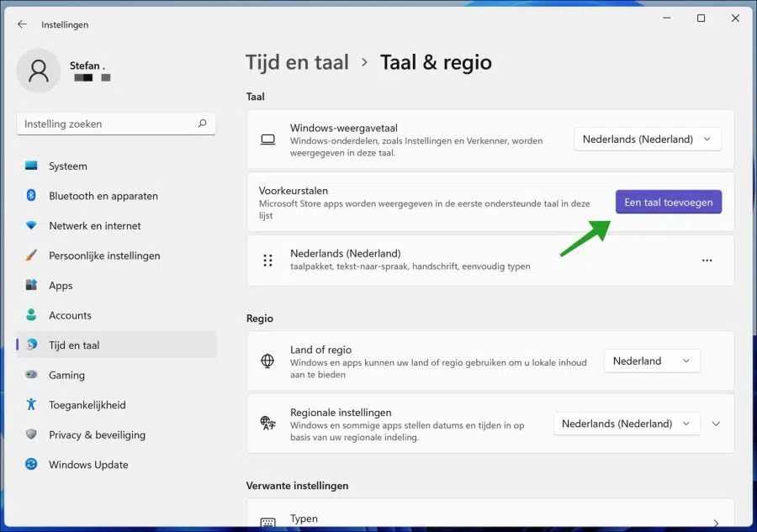Click the keyboard icon next to Typen
Image resolution: width=757 pixels, height=532 pixels.
tap(268, 522)
